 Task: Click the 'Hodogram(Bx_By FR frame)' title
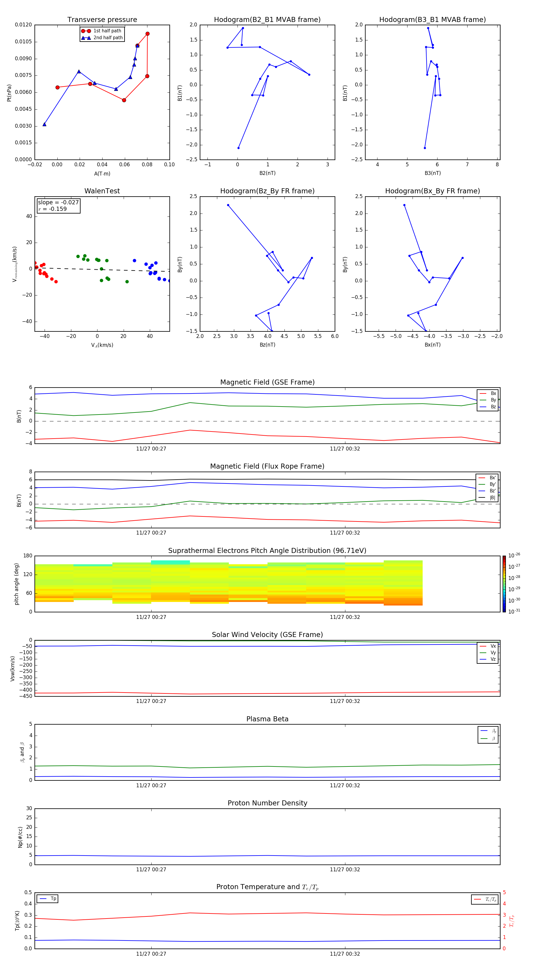(x=432, y=191)
